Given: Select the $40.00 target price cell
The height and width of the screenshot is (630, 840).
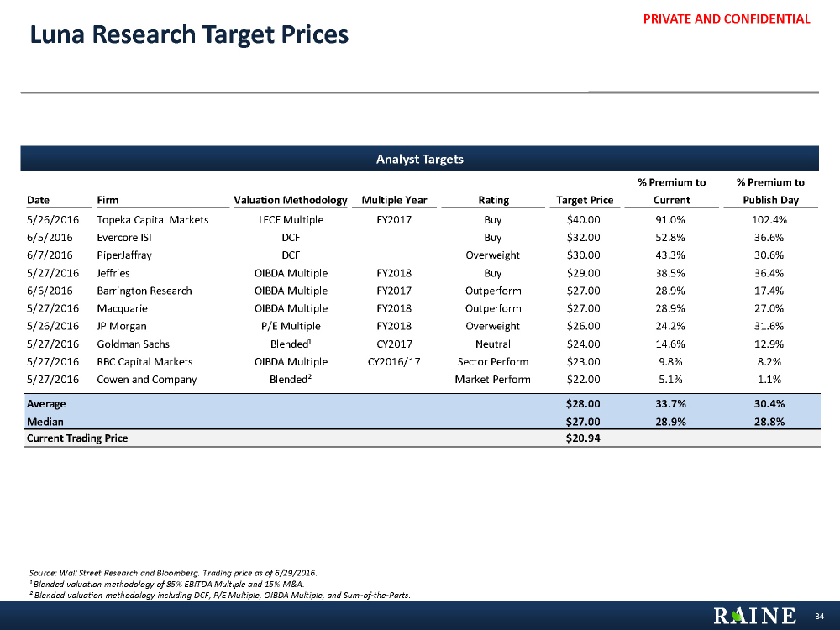Looking at the screenshot, I should coord(584,220).
